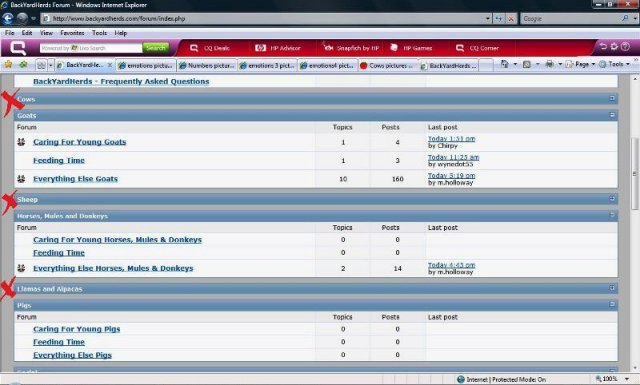Open the Page dropdown menu
Viewport: 640px width, 385px height.
[x=581, y=64]
